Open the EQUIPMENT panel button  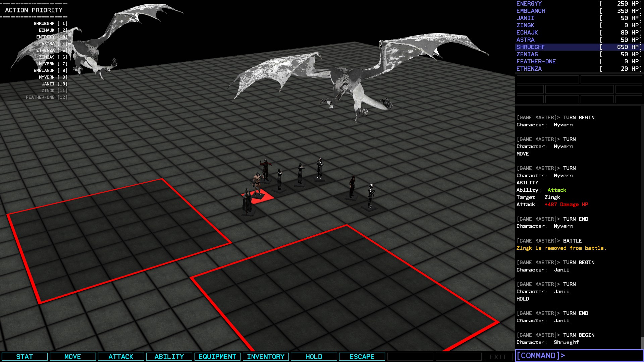[217, 357]
